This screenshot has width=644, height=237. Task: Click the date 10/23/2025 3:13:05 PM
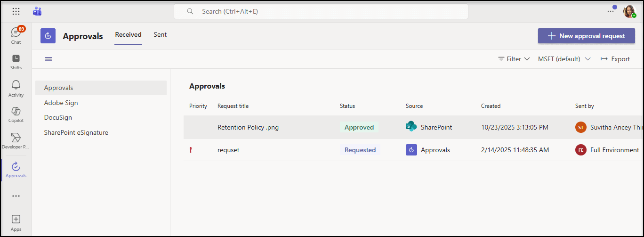coord(515,127)
